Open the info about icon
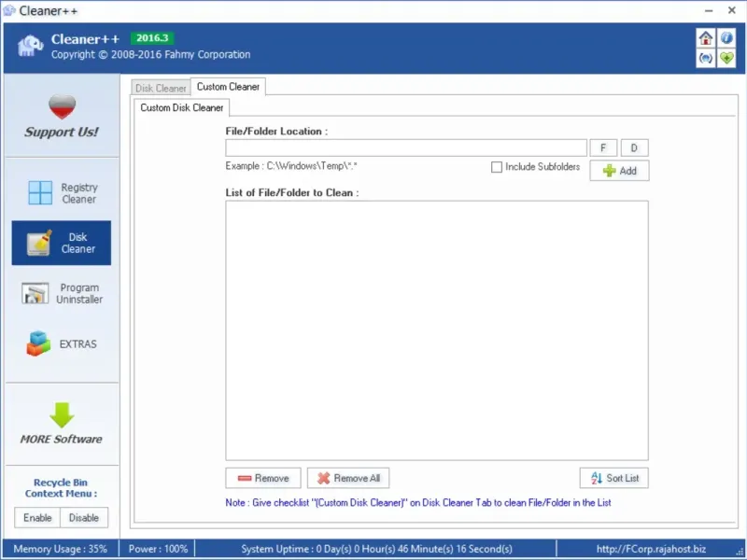The image size is (747, 560). [x=726, y=37]
